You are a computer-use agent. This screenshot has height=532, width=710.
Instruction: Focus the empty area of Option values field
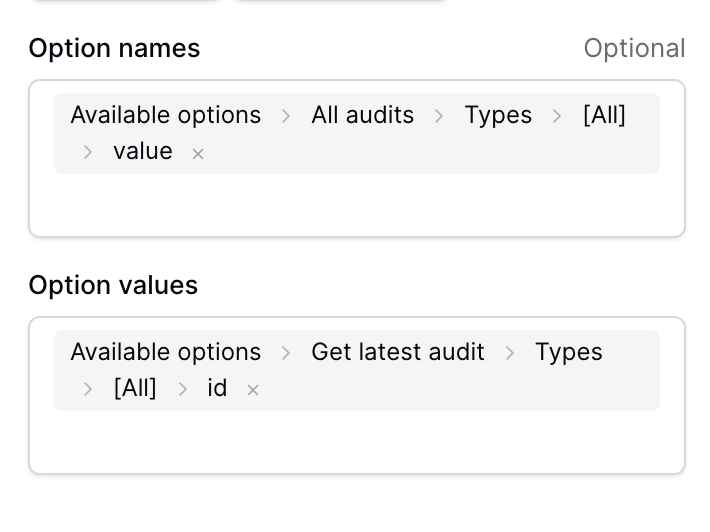click(x=357, y=441)
